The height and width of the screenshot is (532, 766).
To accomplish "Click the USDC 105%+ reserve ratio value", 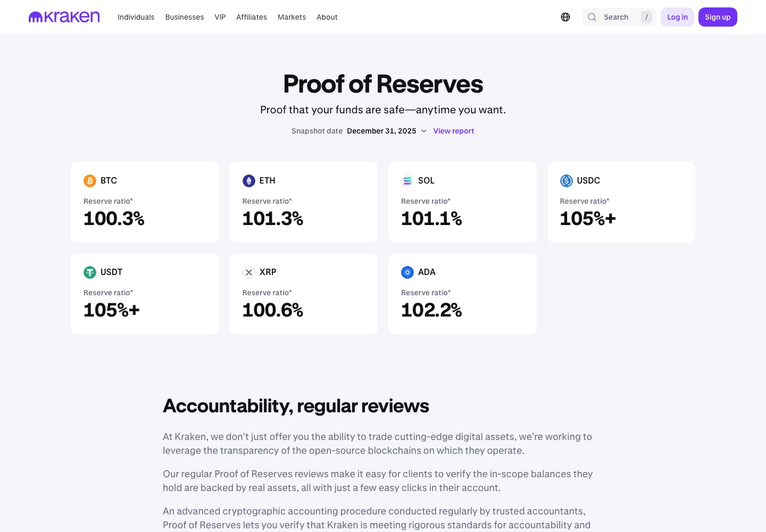I will click(x=588, y=219).
